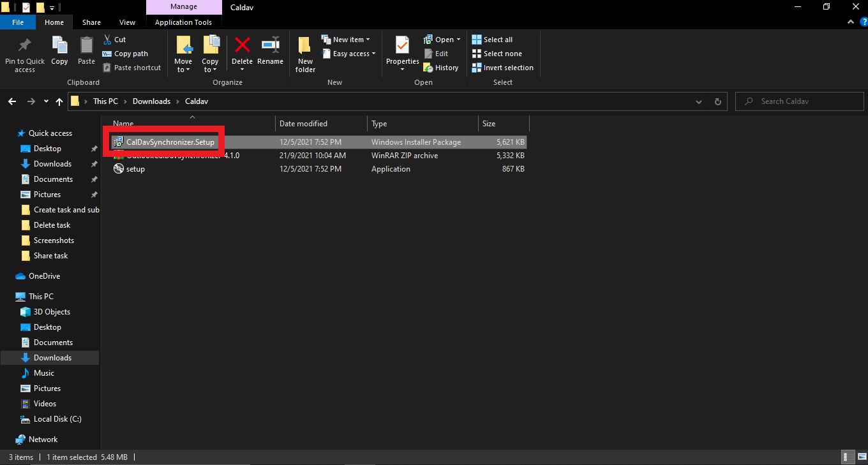Viewport: 868px width, 465px height.
Task: Go up one folder with the Up arrow
Action: [59, 101]
